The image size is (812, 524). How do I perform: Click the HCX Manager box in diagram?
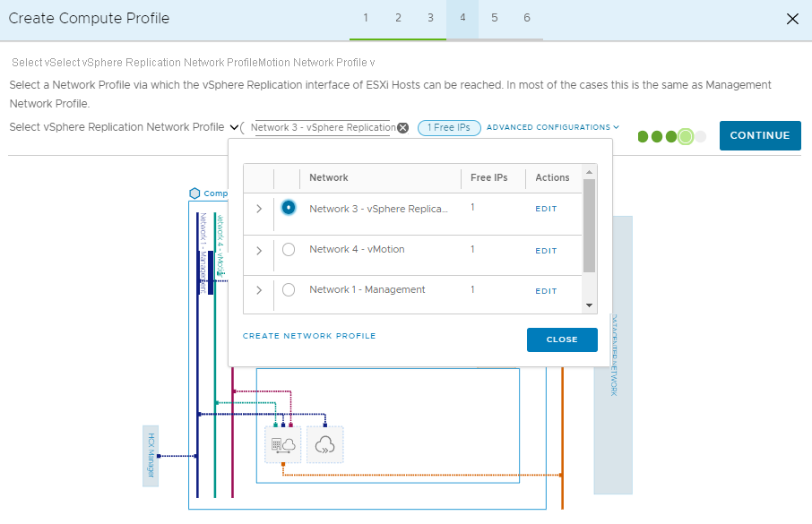tap(151, 456)
